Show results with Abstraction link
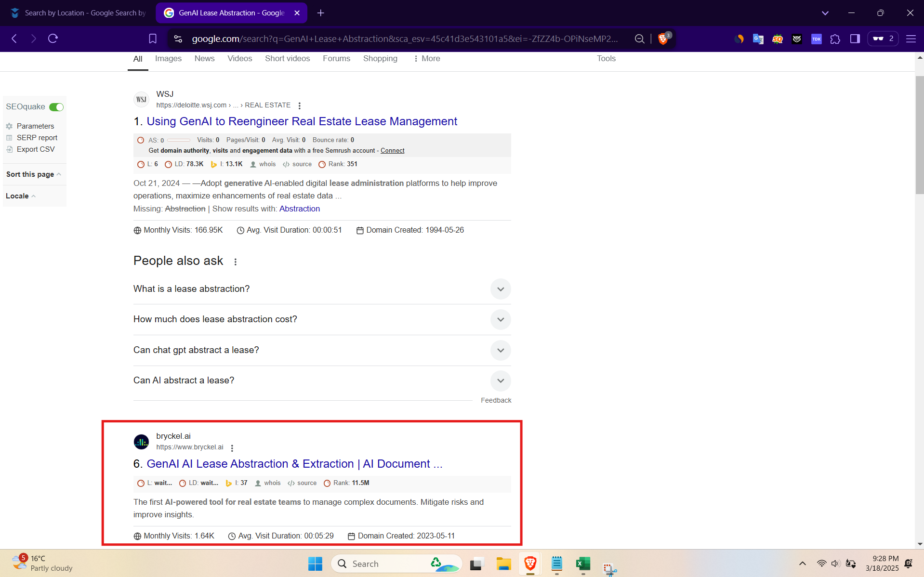The image size is (924, 577). (x=299, y=209)
